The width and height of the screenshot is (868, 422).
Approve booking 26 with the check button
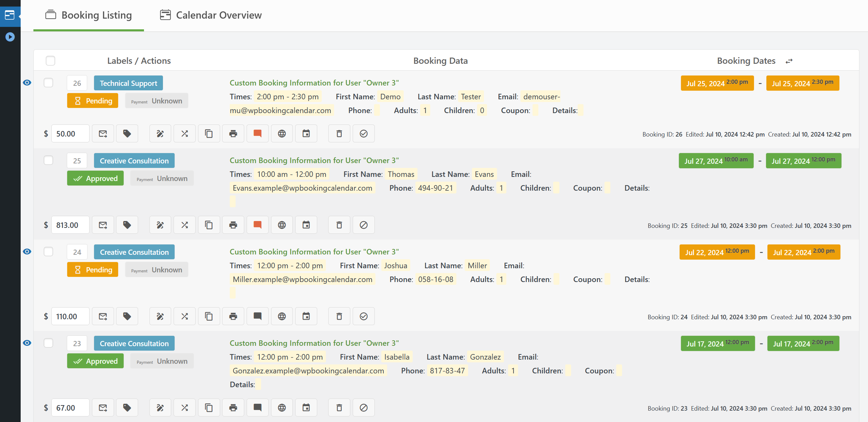point(364,133)
